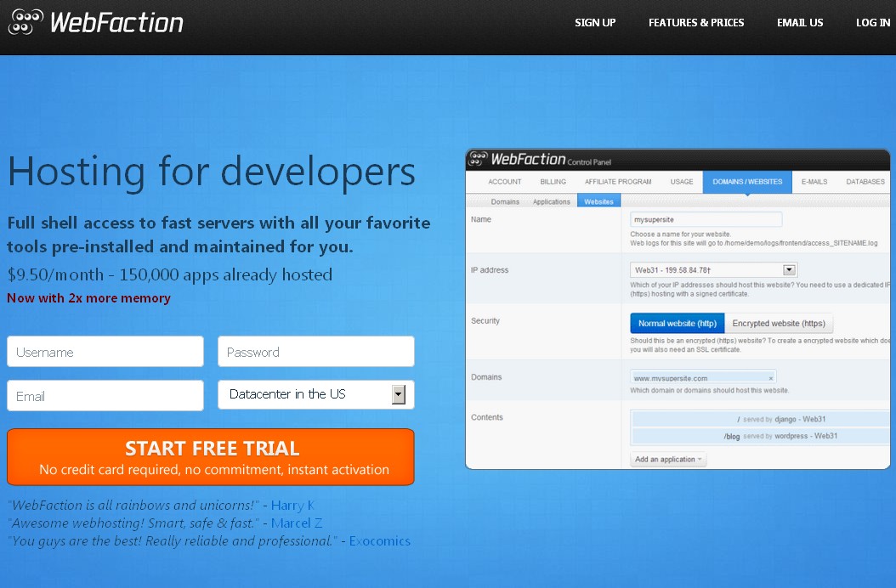
Task: Click the WebFaction Control Panel logo
Action: click(540, 160)
